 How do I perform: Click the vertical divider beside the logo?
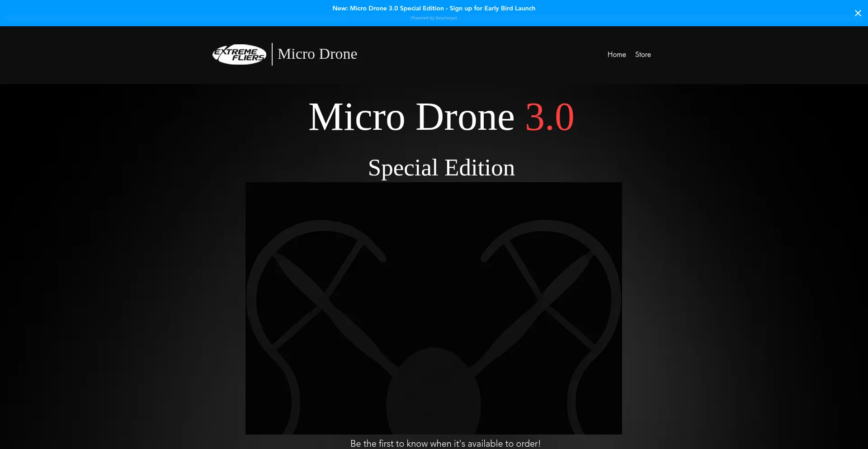272,54
